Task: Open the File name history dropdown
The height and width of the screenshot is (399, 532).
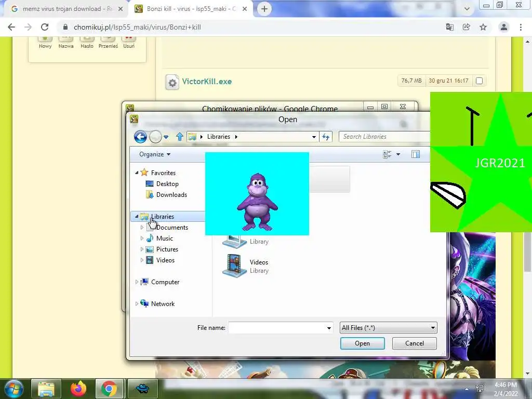Action: point(329,328)
